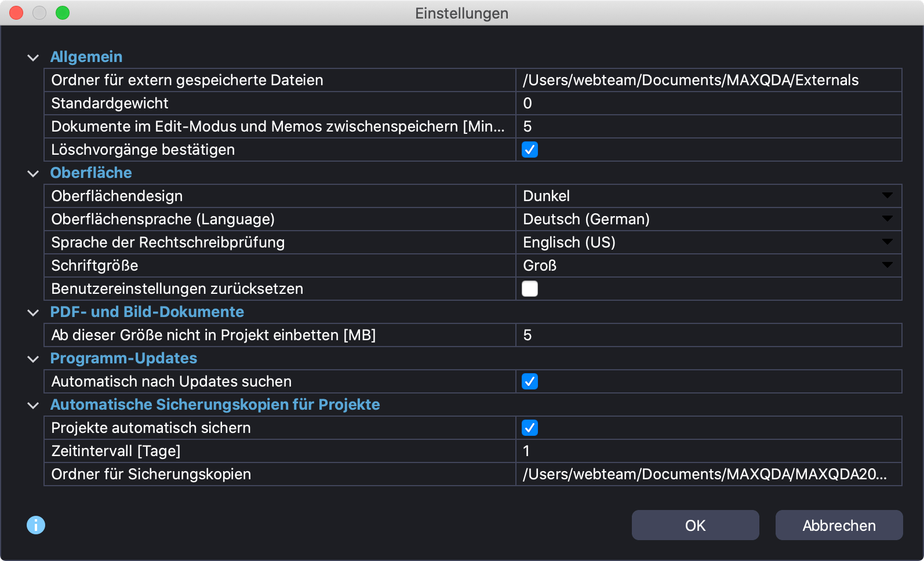The height and width of the screenshot is (561, 924).
Task: Uncheck Automatisch nach Updates suchen
Action: (529, 381)
